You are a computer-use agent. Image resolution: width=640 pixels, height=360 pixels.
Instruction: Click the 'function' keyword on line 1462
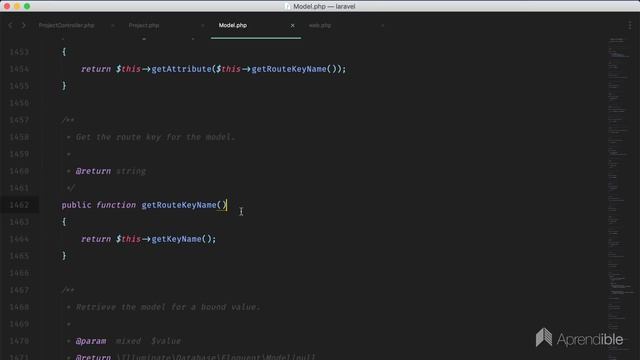pos(116,205)
